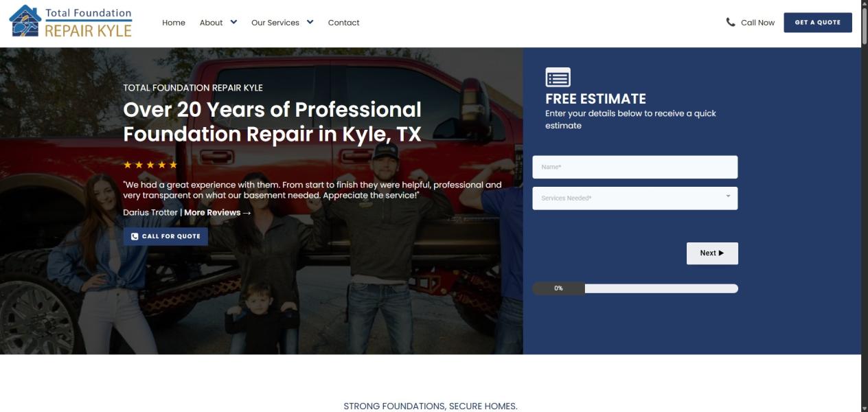This screenshot has height=412, width=868.
Task: Click the page vertical scrollbar
Action: point(865,206)
